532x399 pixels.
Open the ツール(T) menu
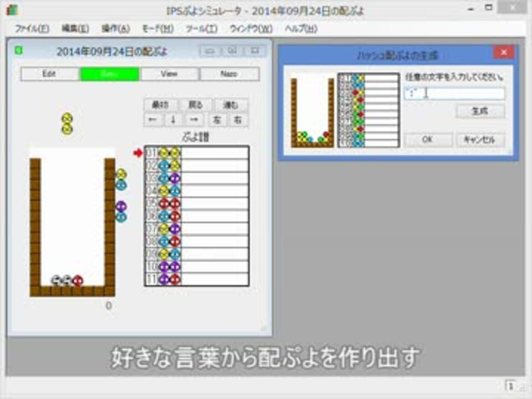[x=202, y=29]
